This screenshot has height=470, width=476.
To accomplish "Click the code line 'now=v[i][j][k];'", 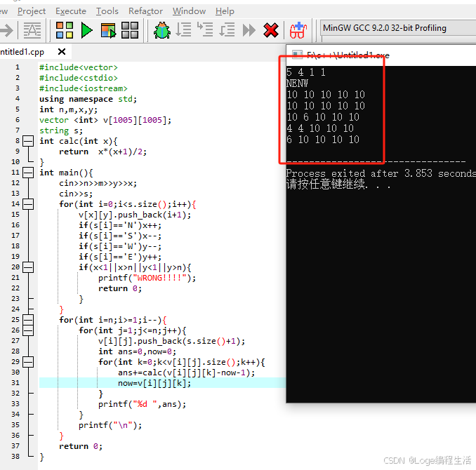I will pyautogui.click(x=154, y=383).
